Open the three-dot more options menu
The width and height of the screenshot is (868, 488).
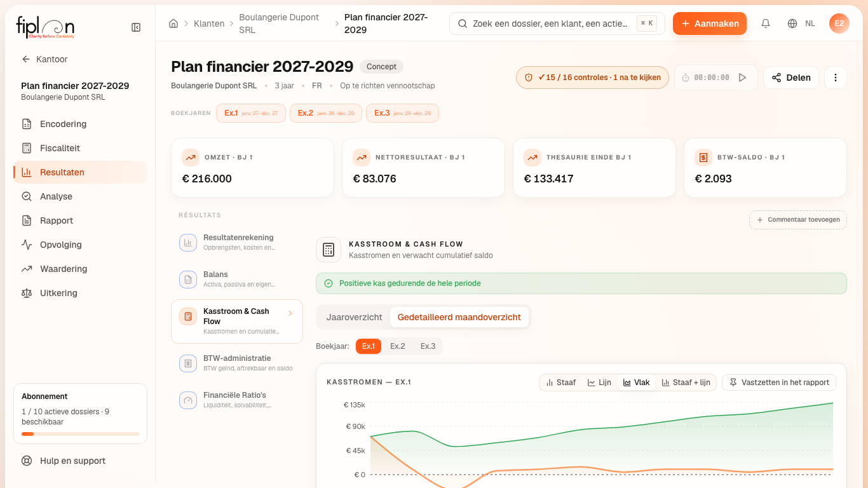click(x=836, y=78)
